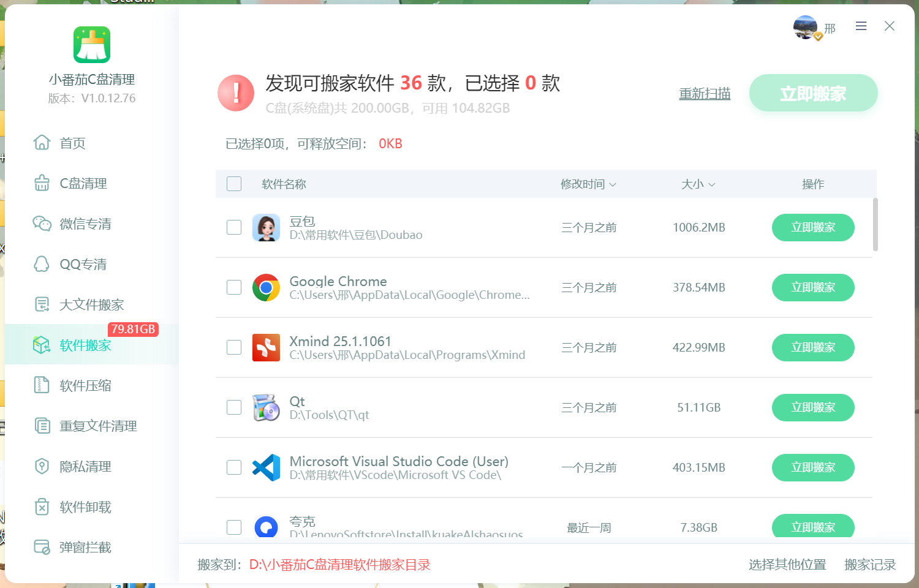Screen dimensions: 919x588
Task: Check the Qt row checkbox
Action: [x=234, y=407]
